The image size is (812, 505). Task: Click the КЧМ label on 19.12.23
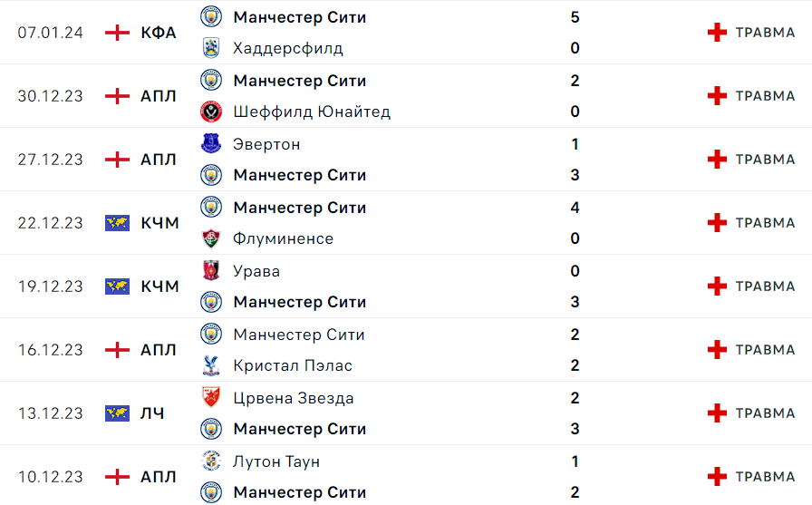tap(160, 286)
